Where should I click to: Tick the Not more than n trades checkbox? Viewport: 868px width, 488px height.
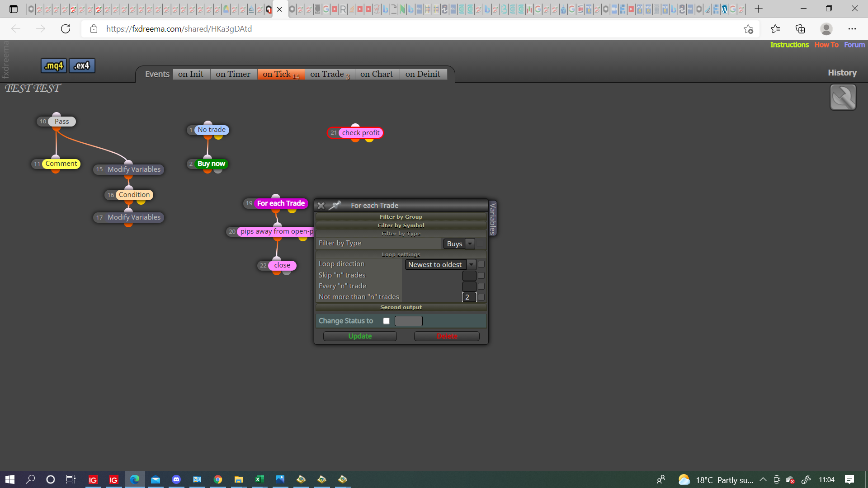tap(481, 297)
